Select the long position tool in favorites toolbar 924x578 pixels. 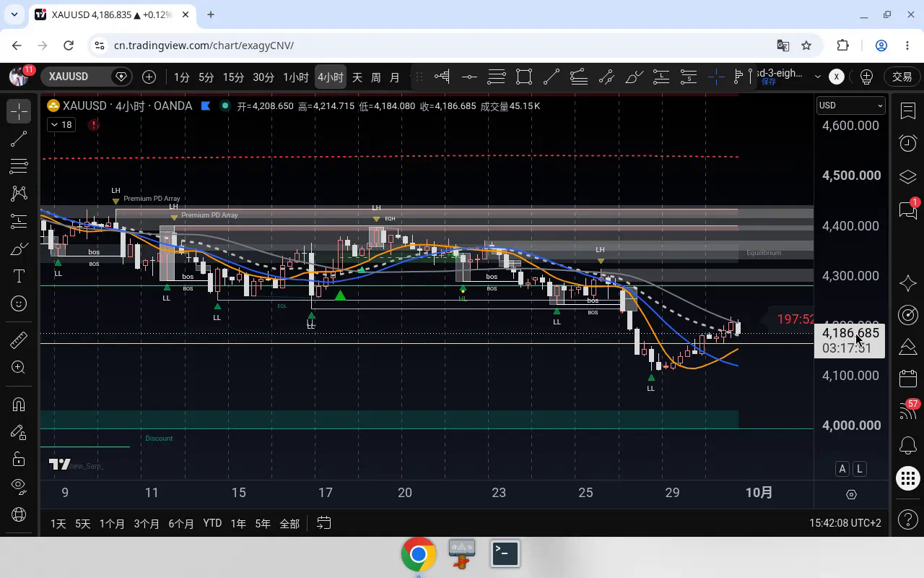(x=661, y=77)
